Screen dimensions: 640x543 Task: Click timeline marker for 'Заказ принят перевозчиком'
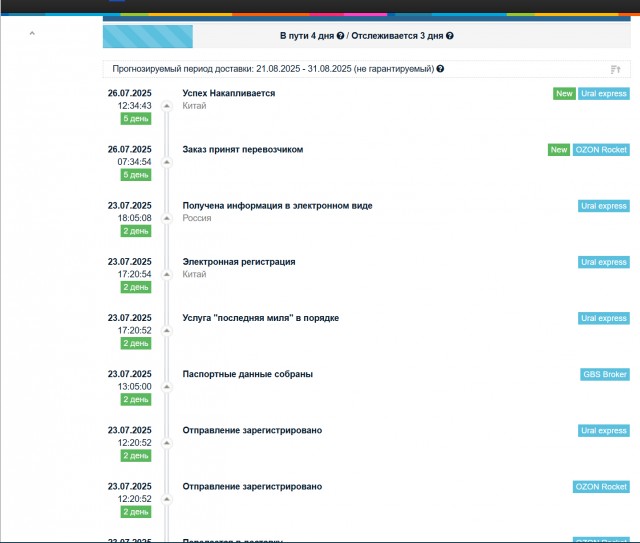(x=167, y=162)
